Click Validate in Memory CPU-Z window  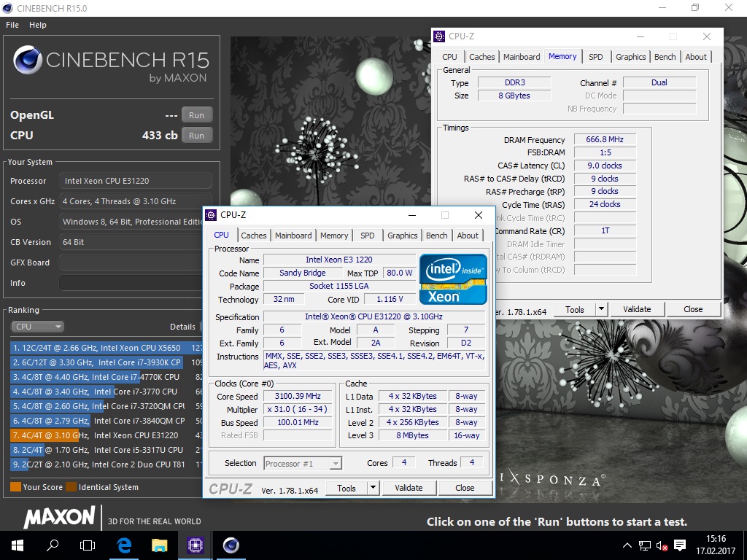pyautogui.click(x=637, y=309)
